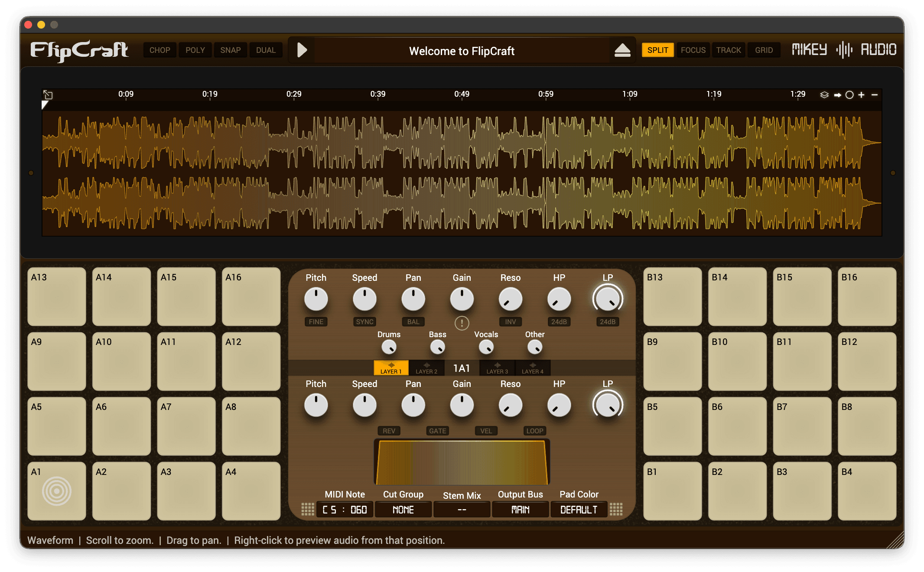Image resolution: width=924 pixels, height=572 pixels.
Task: Click the waveform zoom out minus icon
Action: coord(875,95)
